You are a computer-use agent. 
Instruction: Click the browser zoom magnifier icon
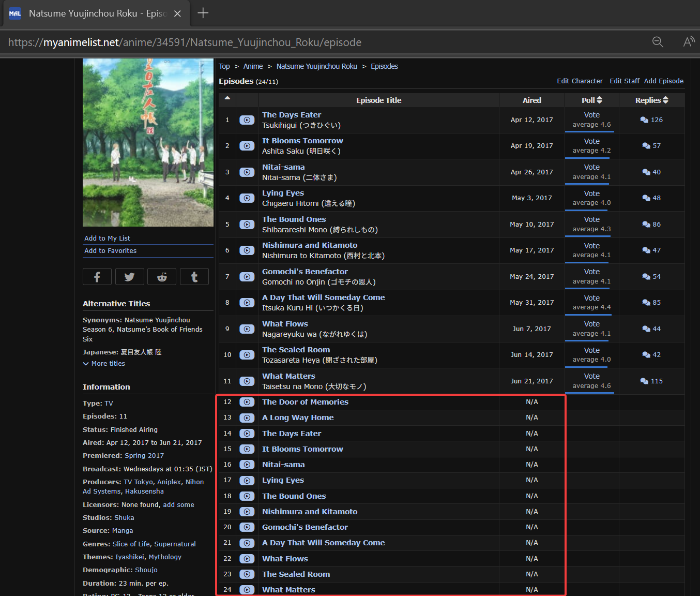click(x=658, y=42)
